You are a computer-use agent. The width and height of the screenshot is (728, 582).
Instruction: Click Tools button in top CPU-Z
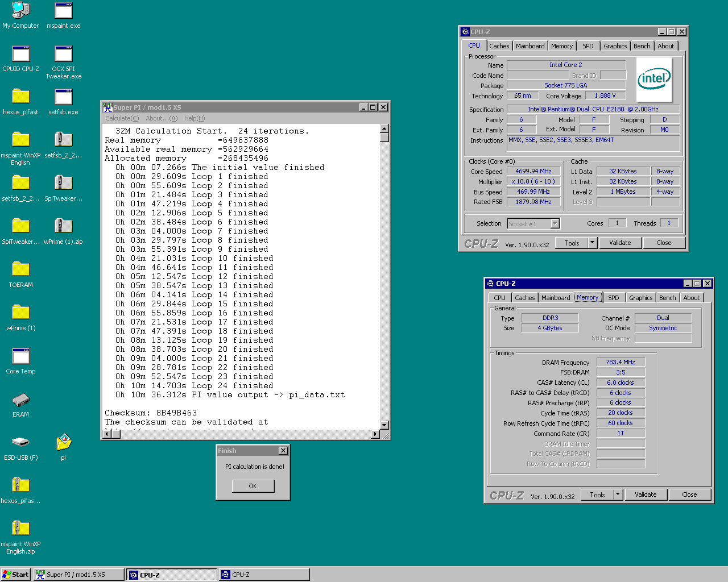tap(572, 243)
